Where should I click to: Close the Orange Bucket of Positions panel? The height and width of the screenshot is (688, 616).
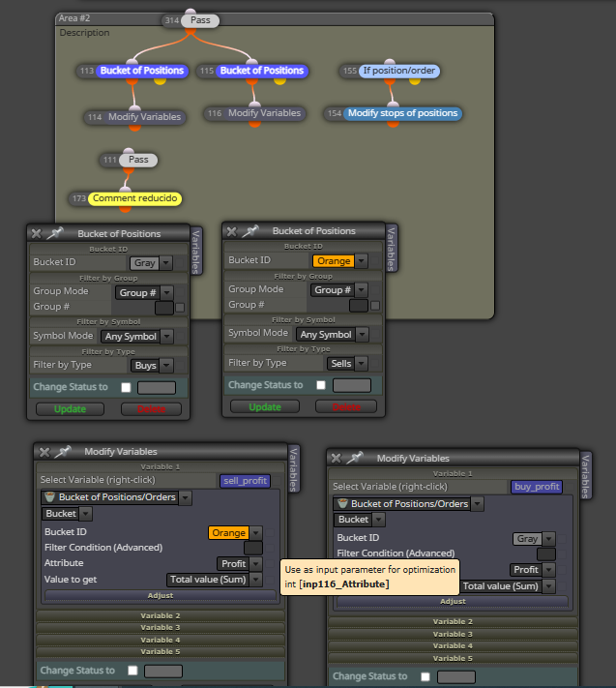pos(231,231)
